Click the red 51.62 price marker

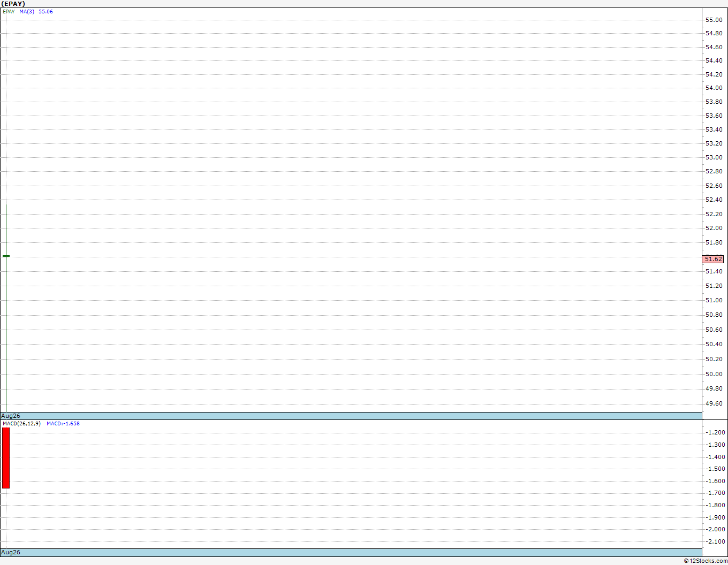(x=713, y=259)
